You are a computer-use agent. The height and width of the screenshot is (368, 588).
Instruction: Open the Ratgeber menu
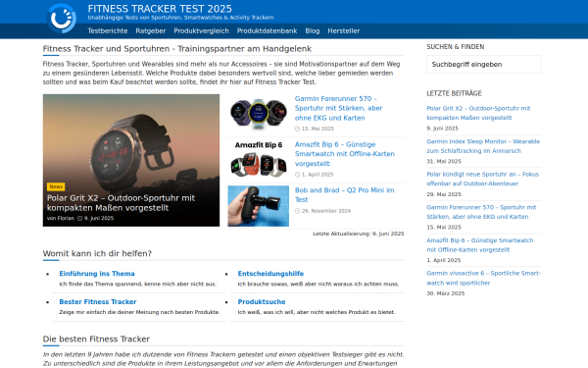coord(150,30)
